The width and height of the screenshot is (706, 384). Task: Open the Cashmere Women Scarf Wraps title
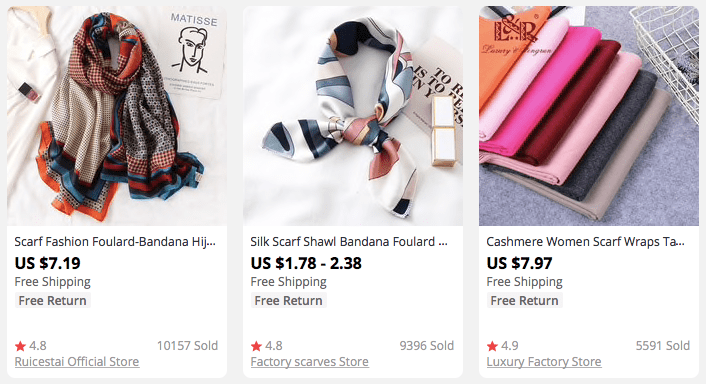tap(585, 242)
